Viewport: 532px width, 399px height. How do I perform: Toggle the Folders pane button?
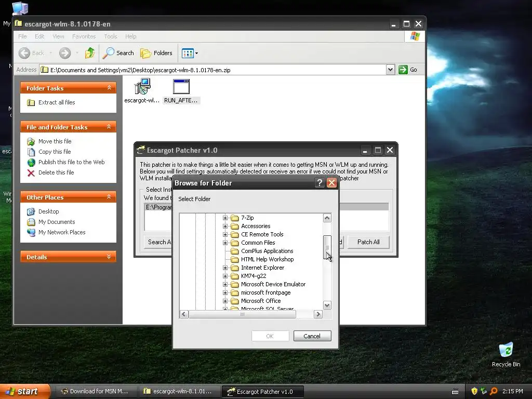click(x=156, y=53)
